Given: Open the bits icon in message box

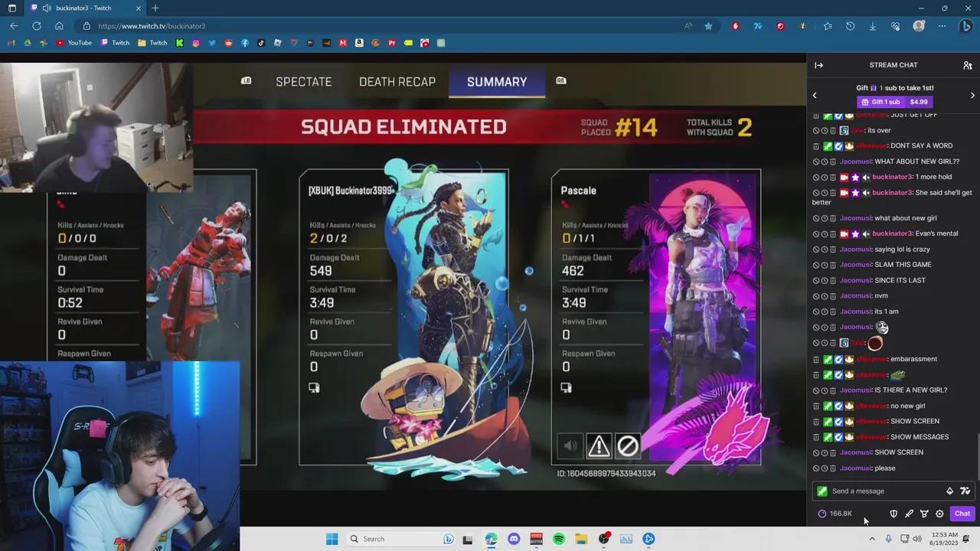Looking at the screenshot, I should pos(949,491).
